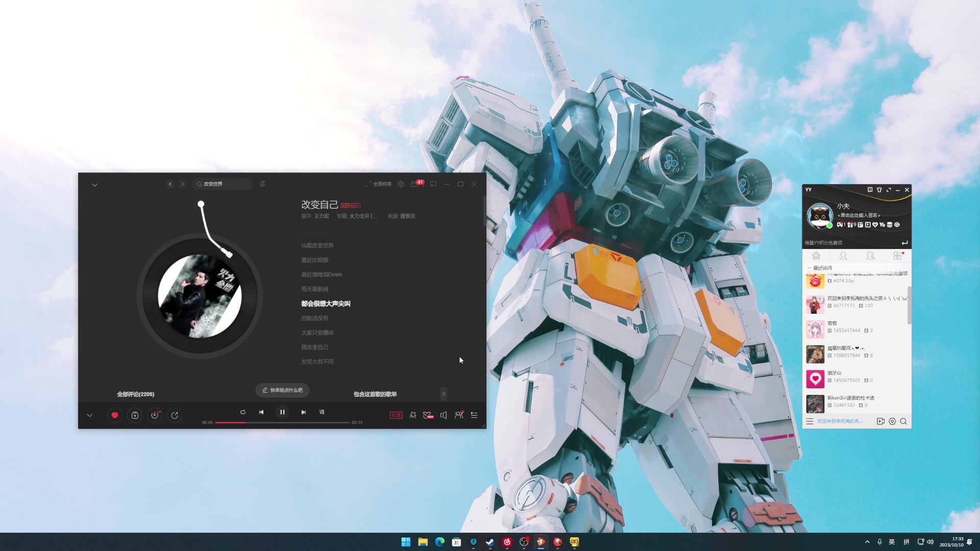
Task: Open 全部评论(2205) comments section
Action: (136, 394)
